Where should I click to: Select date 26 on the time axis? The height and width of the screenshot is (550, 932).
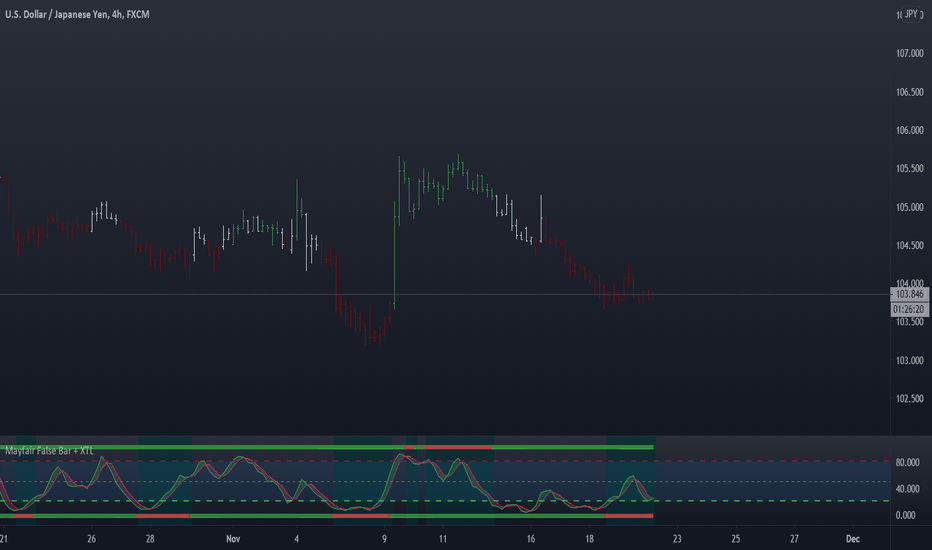click(92, 539)
